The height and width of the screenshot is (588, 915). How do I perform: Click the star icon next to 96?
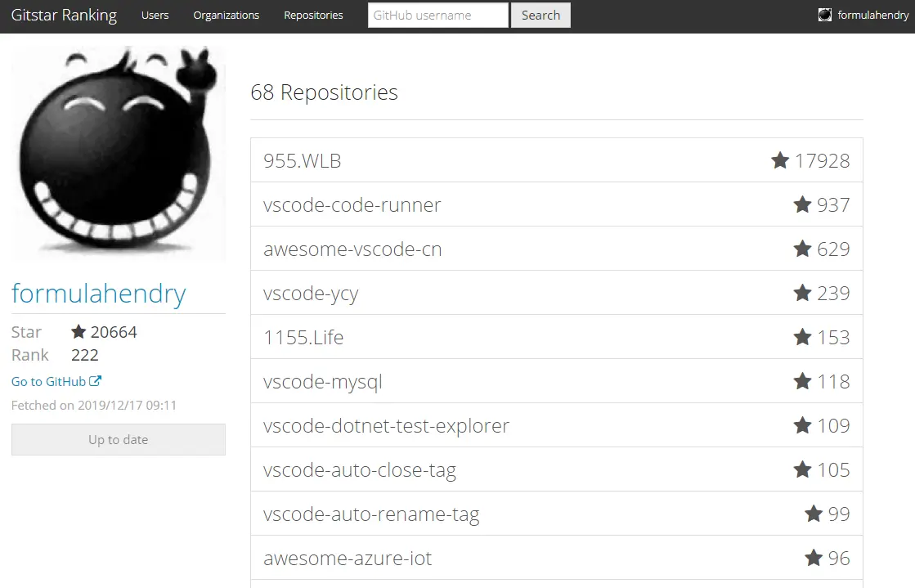click(814, 558)
